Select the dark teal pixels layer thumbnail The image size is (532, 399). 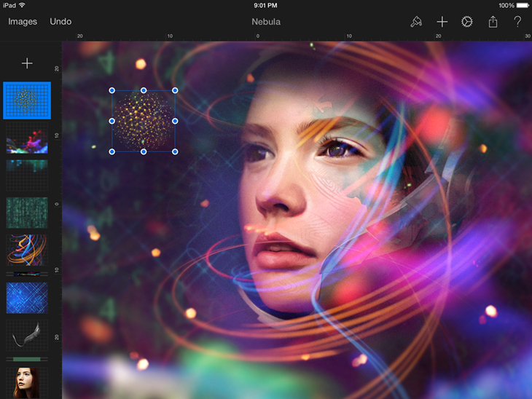[27, 175]
